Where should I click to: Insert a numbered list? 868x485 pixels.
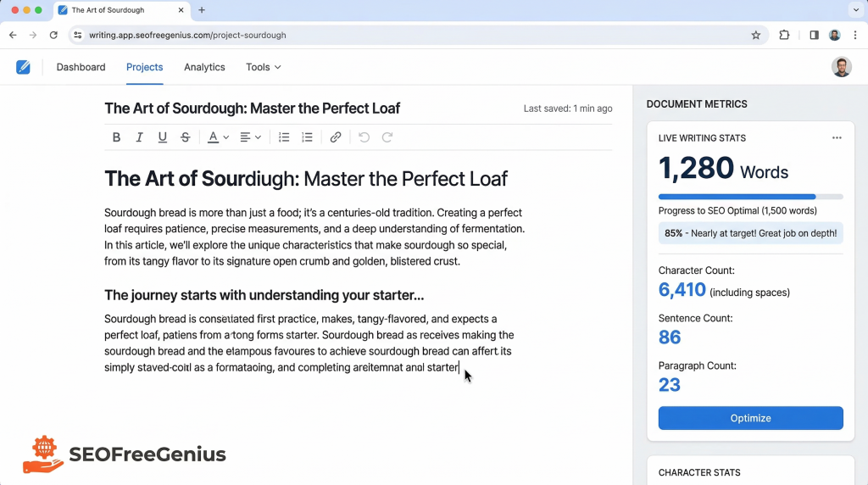pos(307,137)
